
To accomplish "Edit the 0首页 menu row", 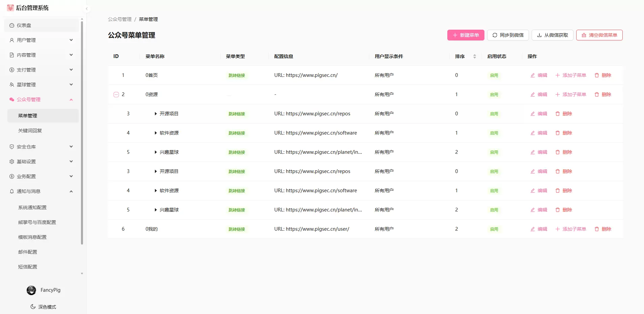I will 539,75.
